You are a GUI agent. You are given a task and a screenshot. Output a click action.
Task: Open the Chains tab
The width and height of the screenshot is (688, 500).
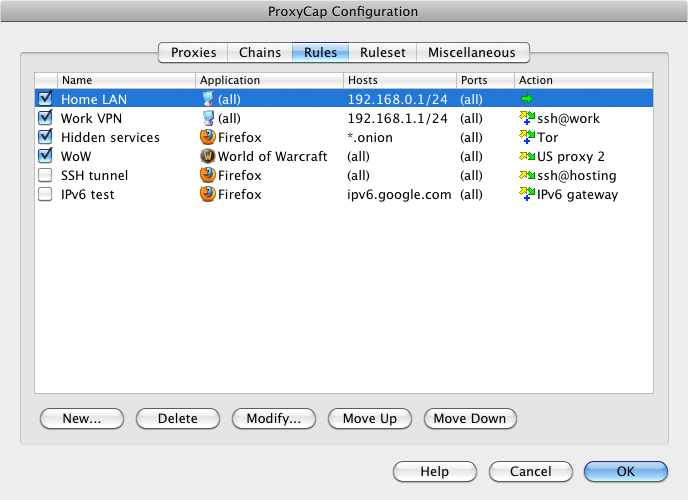click(259, 52)
